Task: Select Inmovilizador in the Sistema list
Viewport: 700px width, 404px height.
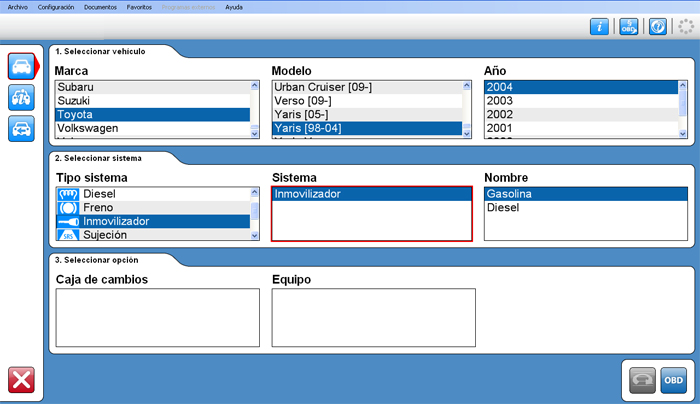Action: point(371,194)
